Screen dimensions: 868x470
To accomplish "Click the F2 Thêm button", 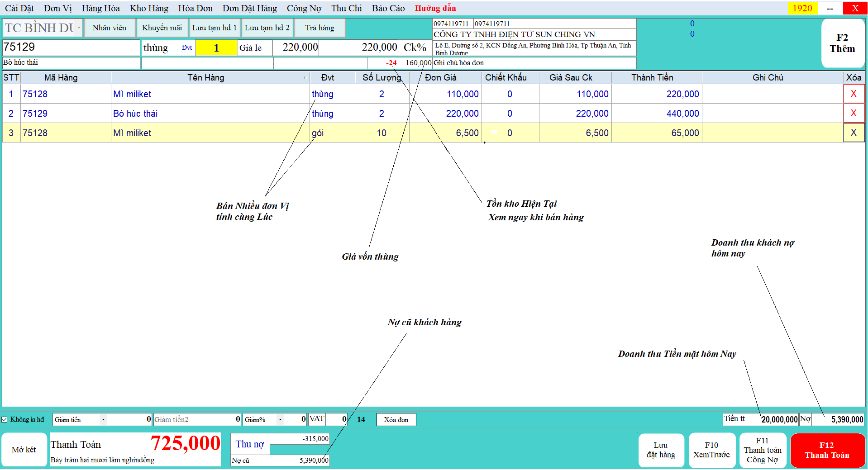I will pyautogui.click(x=842, y=43).
